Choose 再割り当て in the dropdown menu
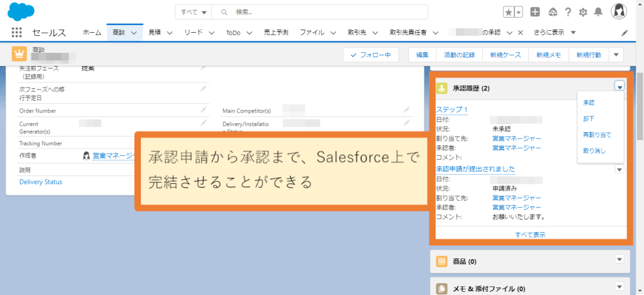Image resolution: width=644 pixels, height=295 pixels. [x=597, y=135]
